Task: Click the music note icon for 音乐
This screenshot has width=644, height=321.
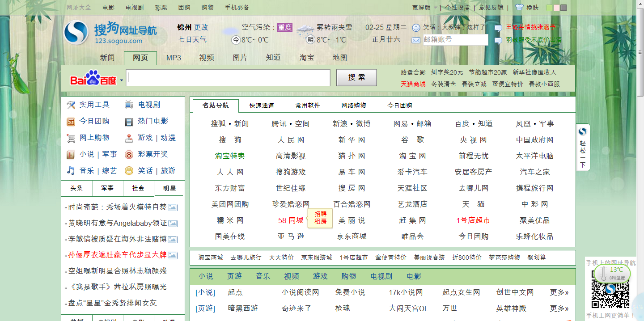Action: pyautogui.click(x=71, y=171)
